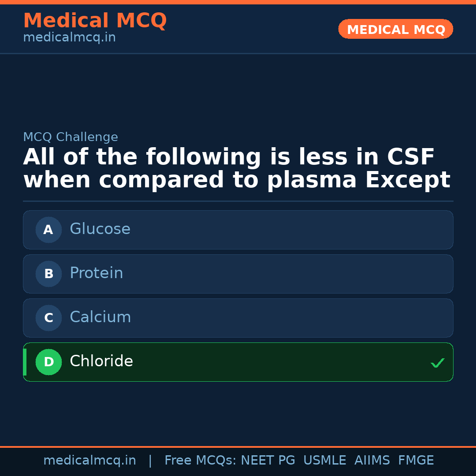Click the green accent bar on option D
Screen dimensions: 476x476
pyautogui.click(x=25, y=362)
